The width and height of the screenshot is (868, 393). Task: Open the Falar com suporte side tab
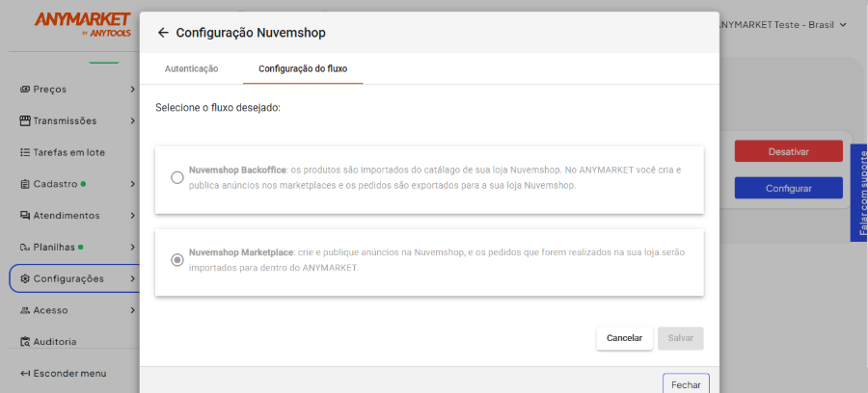pos(859,193)
